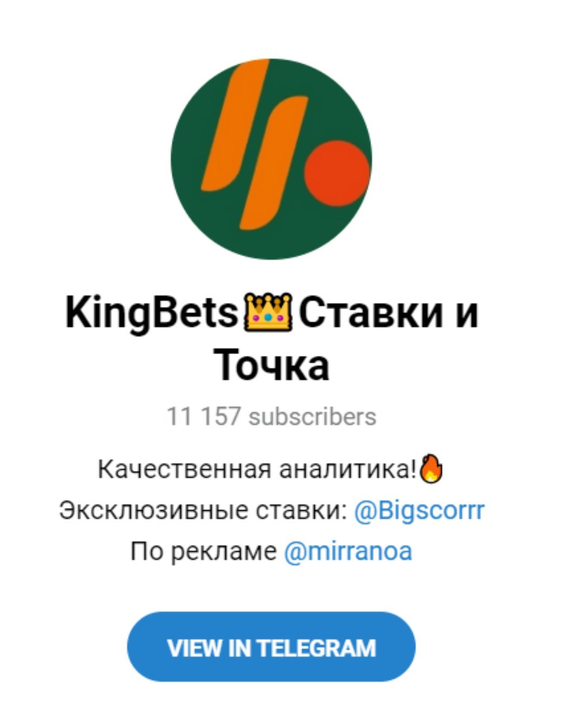Image resolution: width=584 pixels, height=728 pixels.
Task: Click the green circular channel avatar
Action: pos(271,159)
